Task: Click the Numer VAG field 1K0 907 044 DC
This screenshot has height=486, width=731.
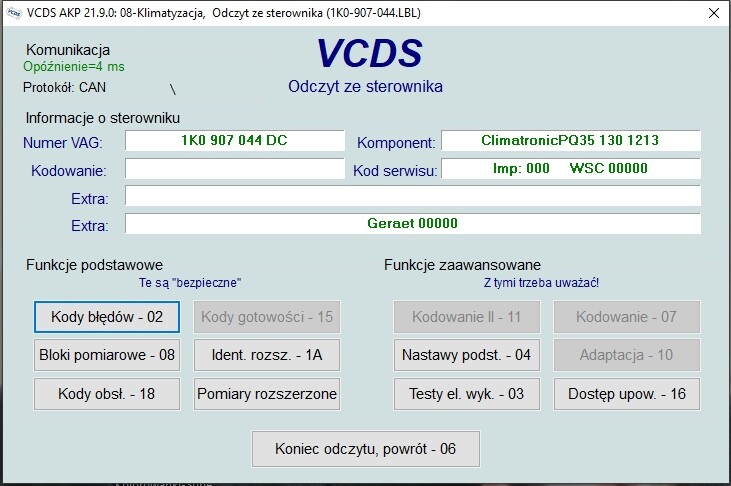Action: pos(234,140)
